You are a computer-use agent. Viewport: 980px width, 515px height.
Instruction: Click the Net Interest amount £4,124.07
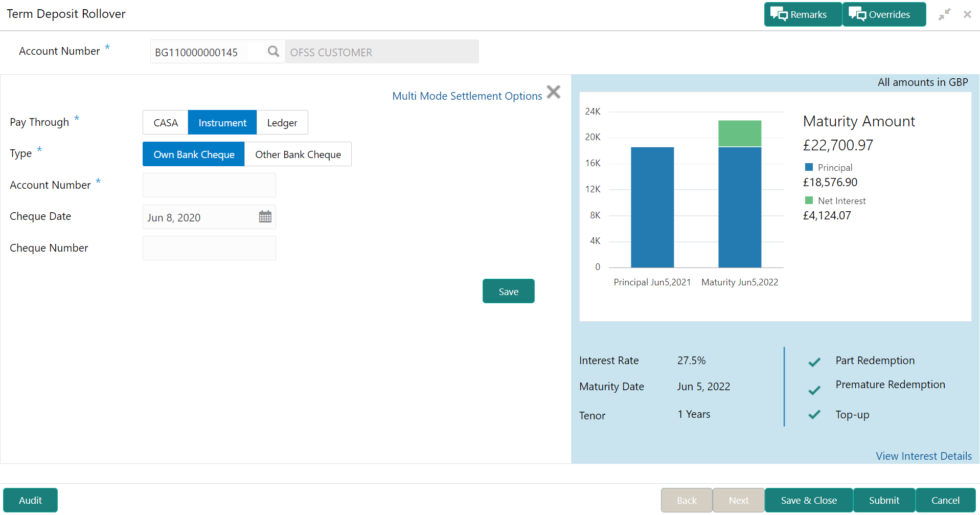click(827, 215)
